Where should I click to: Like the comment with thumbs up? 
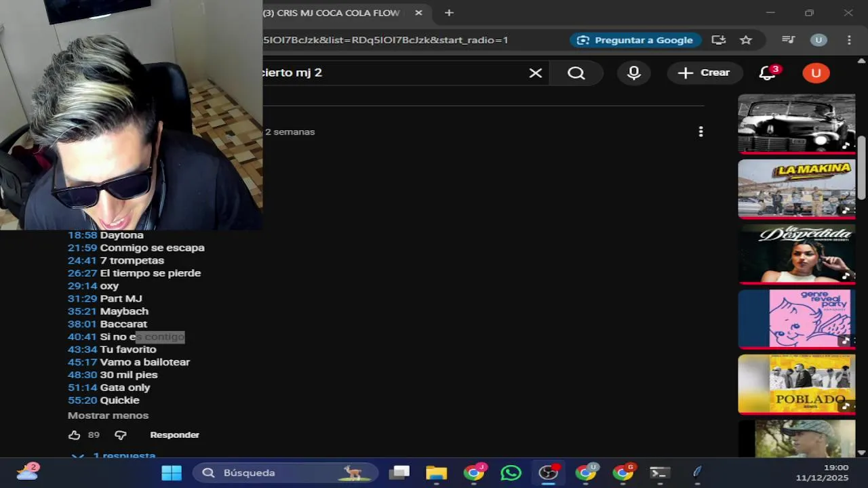[75, 435]
